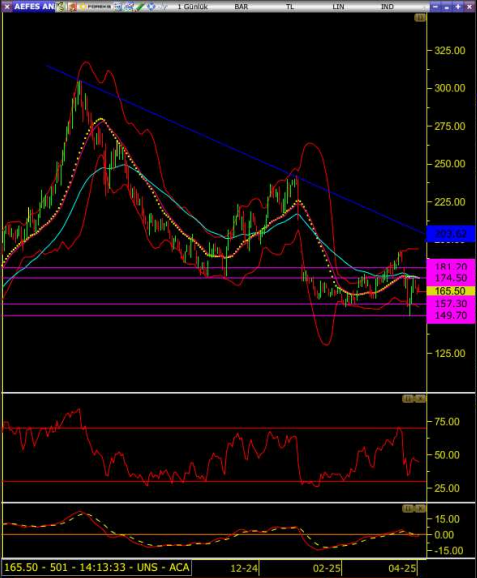
Task: Click the blue calendar grid icon
Action: point(118,7)
